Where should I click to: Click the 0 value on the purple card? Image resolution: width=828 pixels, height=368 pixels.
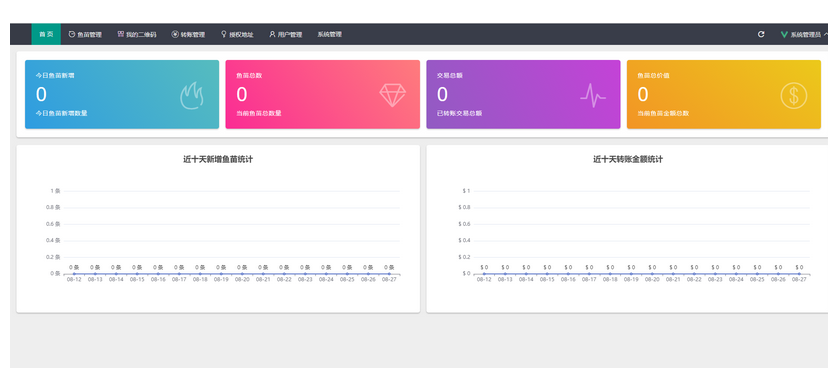(x=443, y=95)
